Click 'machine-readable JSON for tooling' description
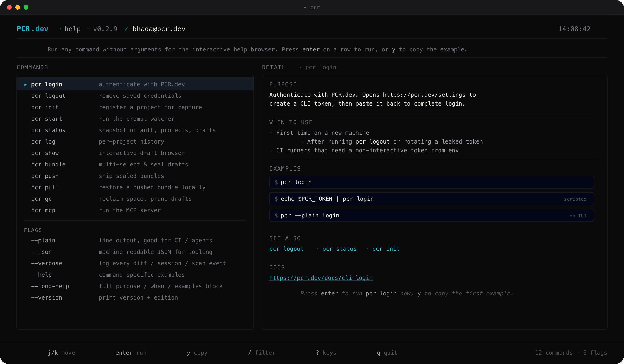 pyautogui.click(x=155, y=252)
